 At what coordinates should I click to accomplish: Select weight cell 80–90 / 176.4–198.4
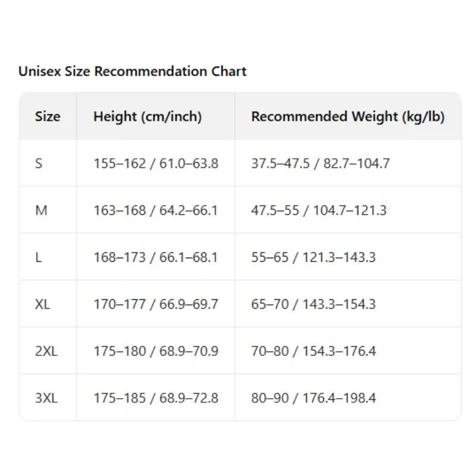[x=348, y=397]
